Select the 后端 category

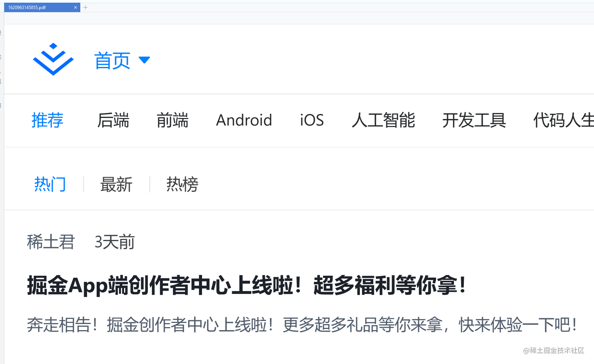113,120
